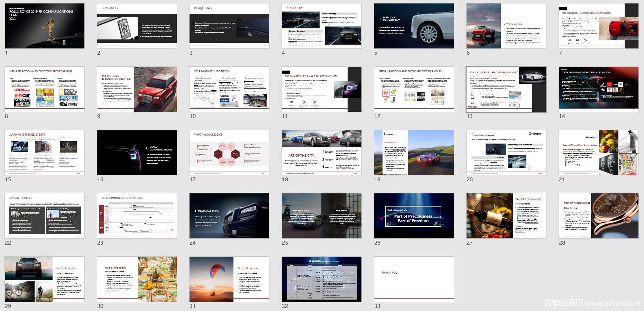The height and width of the screenshot is (311, 644).
Task: Click slide 9 For Cullinan co-branding thumbnail
Action: 137,89
